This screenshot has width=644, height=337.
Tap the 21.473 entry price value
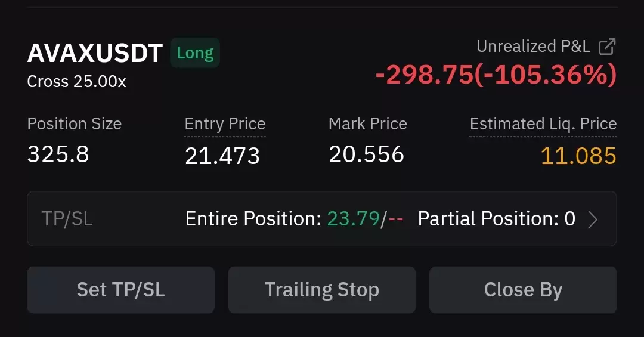click(x=222, y=156)
